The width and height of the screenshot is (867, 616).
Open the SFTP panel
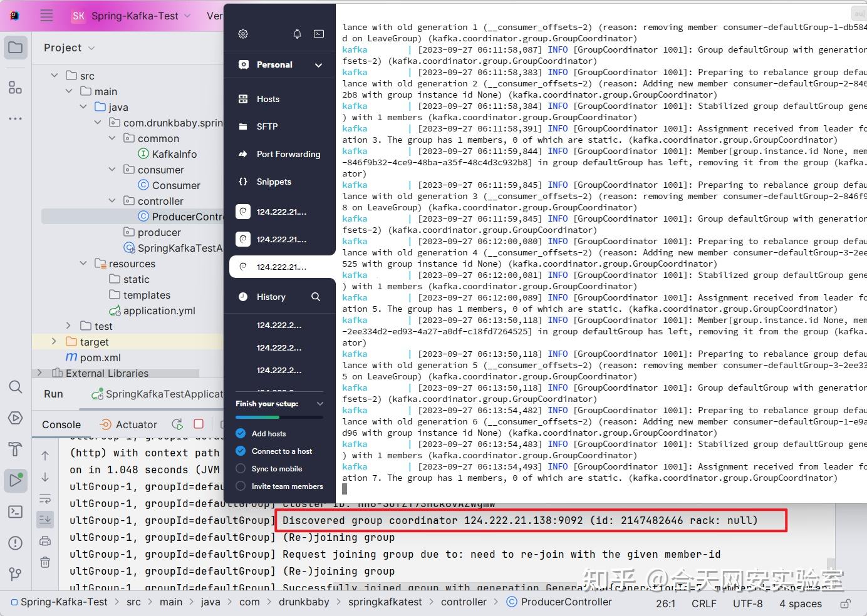pyautogui.click(x=267, y=126)
